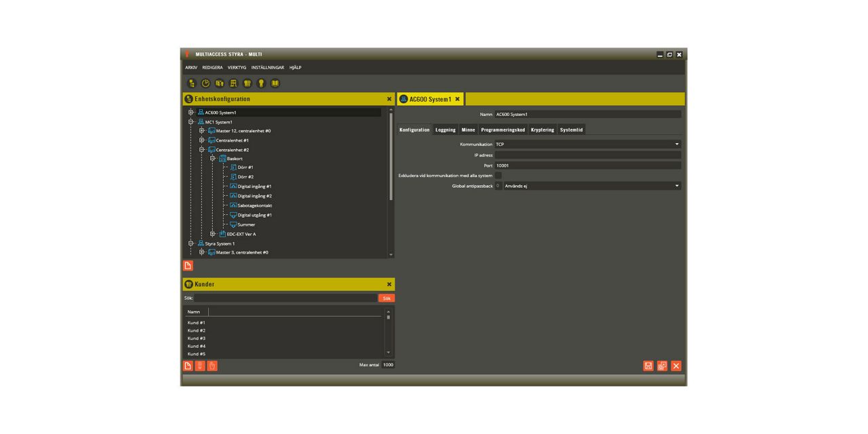Click new document icon under device tree
The height and width of the screenshot is (434, 868).
pos(189,265)
